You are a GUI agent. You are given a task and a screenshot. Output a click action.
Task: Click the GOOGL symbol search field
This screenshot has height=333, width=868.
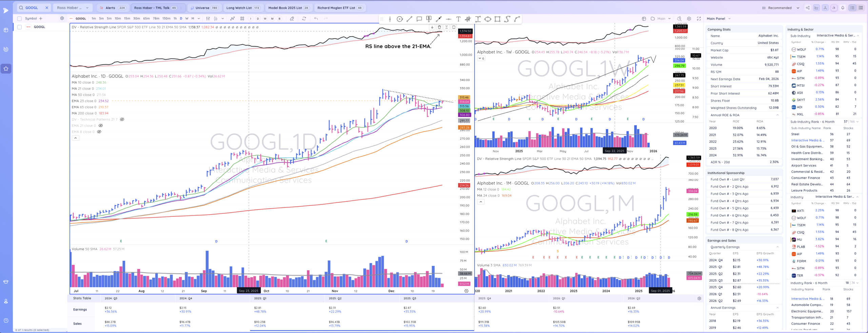32,8
